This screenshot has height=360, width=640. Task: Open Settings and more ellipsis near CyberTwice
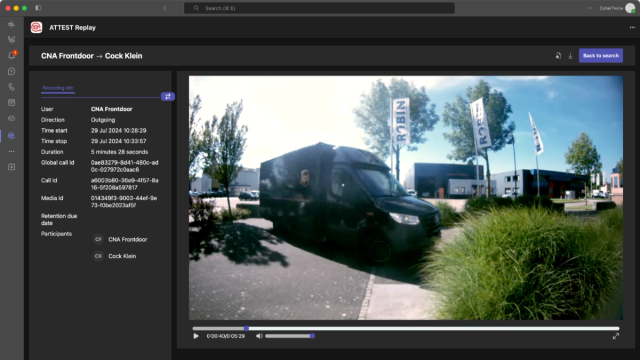point(589,8)
